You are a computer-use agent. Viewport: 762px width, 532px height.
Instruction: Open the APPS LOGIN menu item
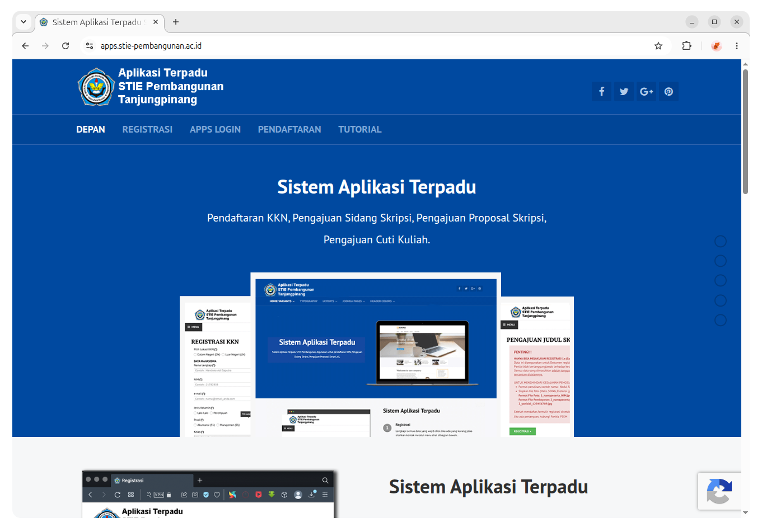coord(215,129)
